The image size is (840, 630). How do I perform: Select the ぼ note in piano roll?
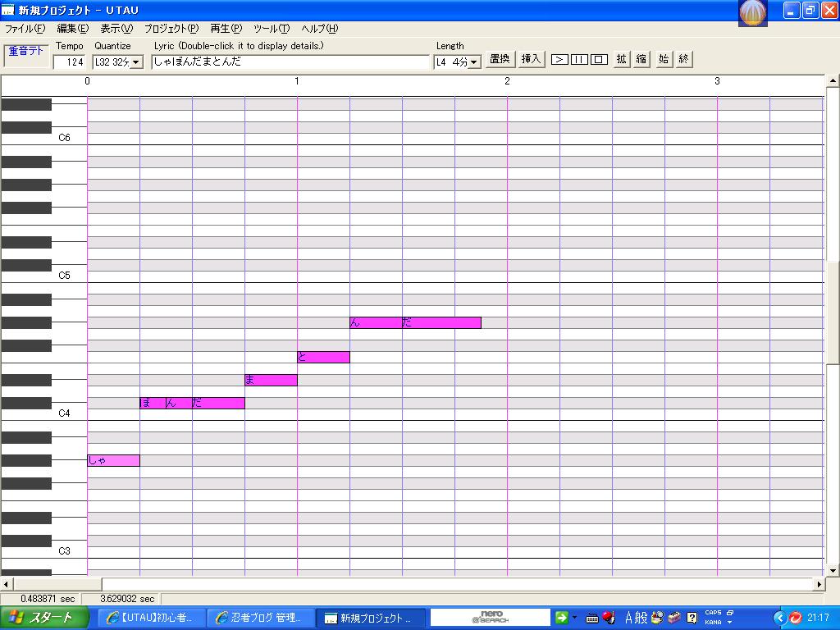pos(153,403)
